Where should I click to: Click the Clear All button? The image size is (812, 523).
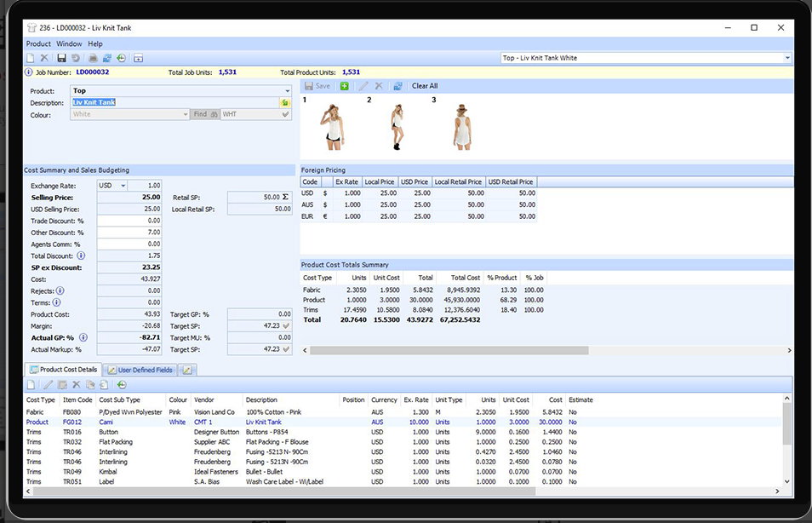pyautogui.click(x=425, y=86)
